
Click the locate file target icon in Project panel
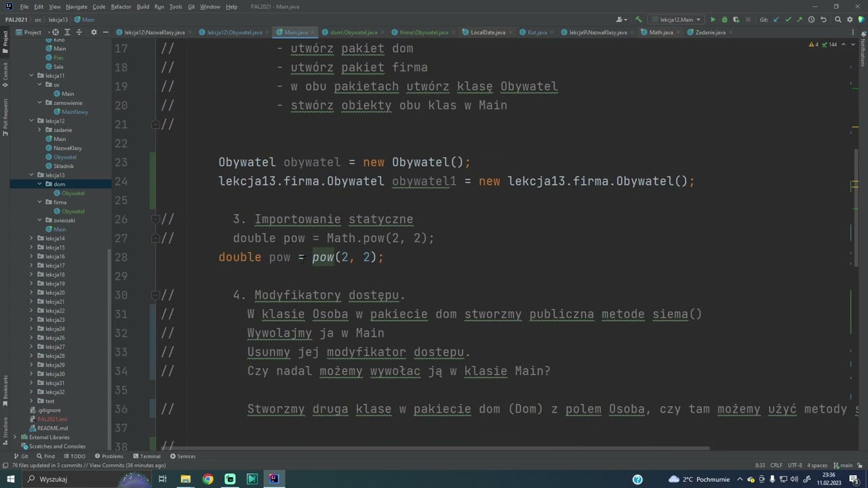[x=56, y=33]
